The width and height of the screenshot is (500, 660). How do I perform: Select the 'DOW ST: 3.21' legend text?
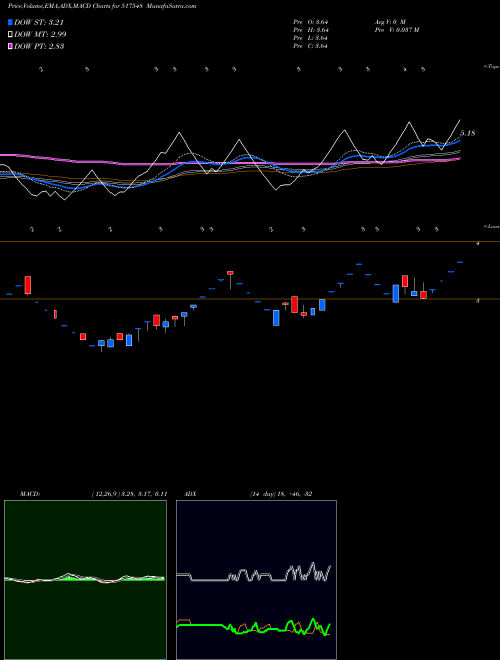(39, 22)
